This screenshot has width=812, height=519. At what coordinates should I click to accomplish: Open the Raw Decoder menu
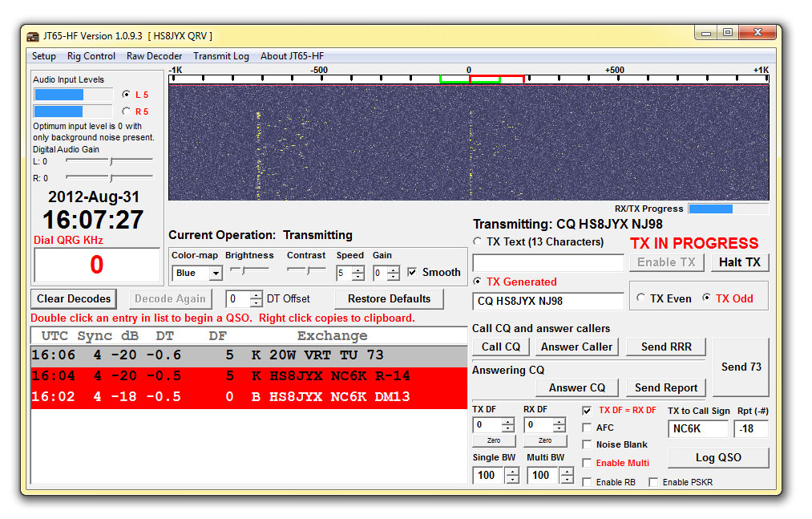coord(155,56)
